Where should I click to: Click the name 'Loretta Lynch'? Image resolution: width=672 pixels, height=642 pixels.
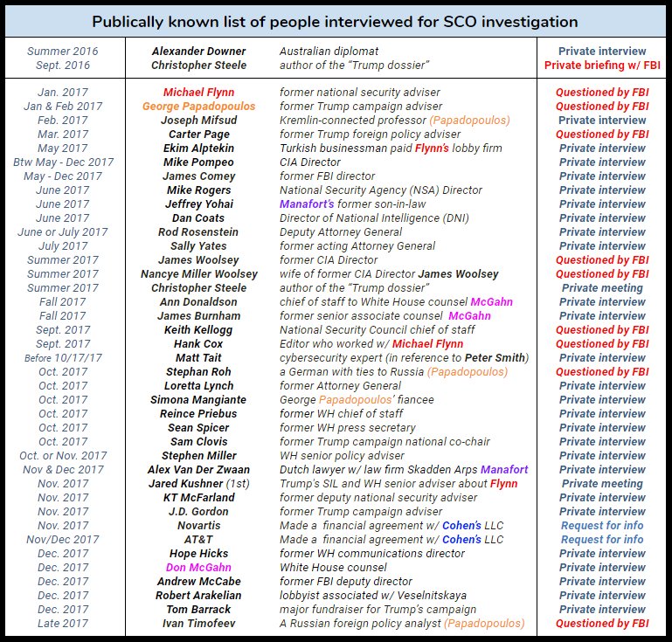[x=199, y=386]
